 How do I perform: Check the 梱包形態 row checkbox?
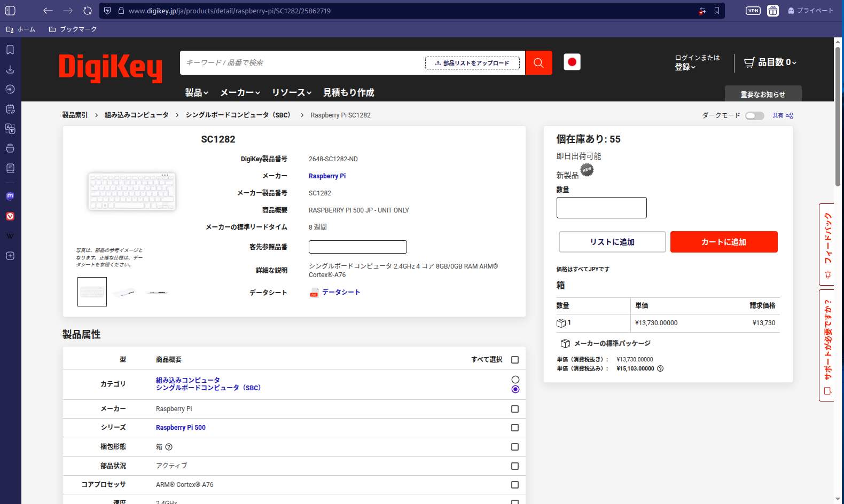515,447
